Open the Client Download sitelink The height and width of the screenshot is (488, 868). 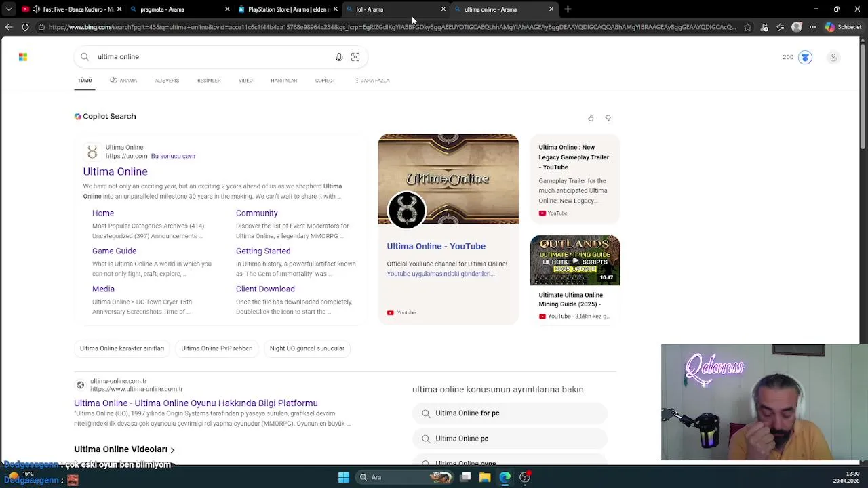[x=265, y=289]
